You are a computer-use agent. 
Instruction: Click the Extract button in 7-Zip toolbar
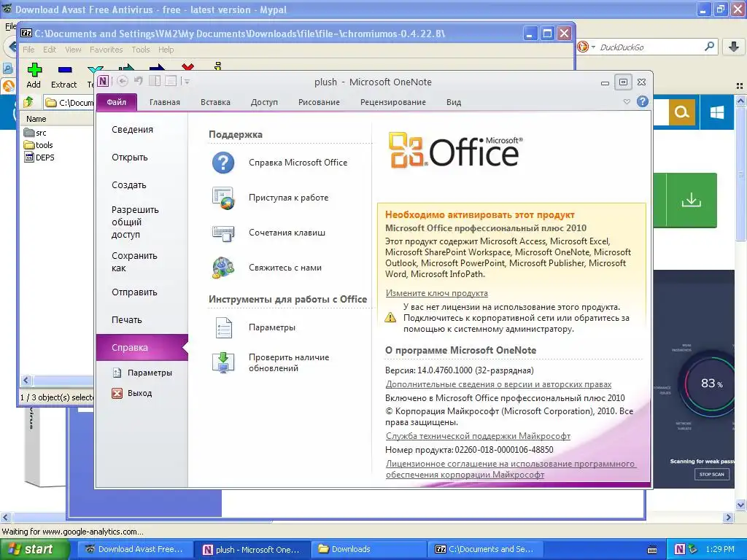(x=64, y=76)
